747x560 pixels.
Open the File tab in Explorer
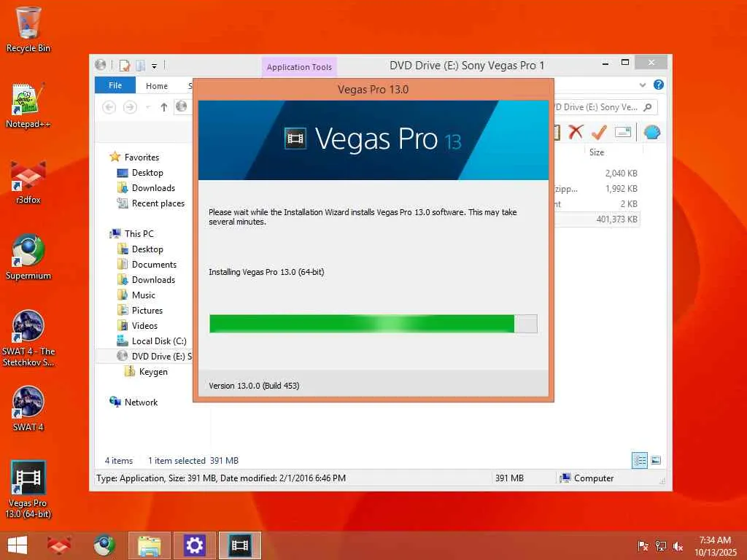coord(115,85)
